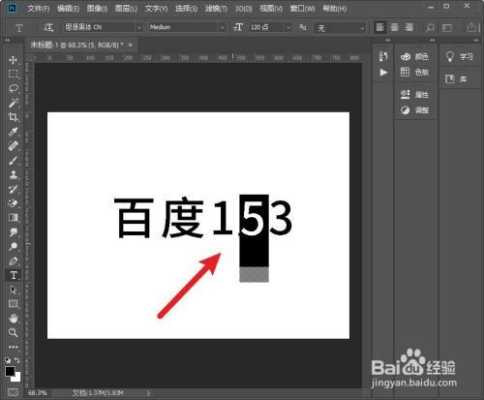Expand the status bar info arrow
The width and height of the screenshot is (484, 400).
tap(148, 393)
